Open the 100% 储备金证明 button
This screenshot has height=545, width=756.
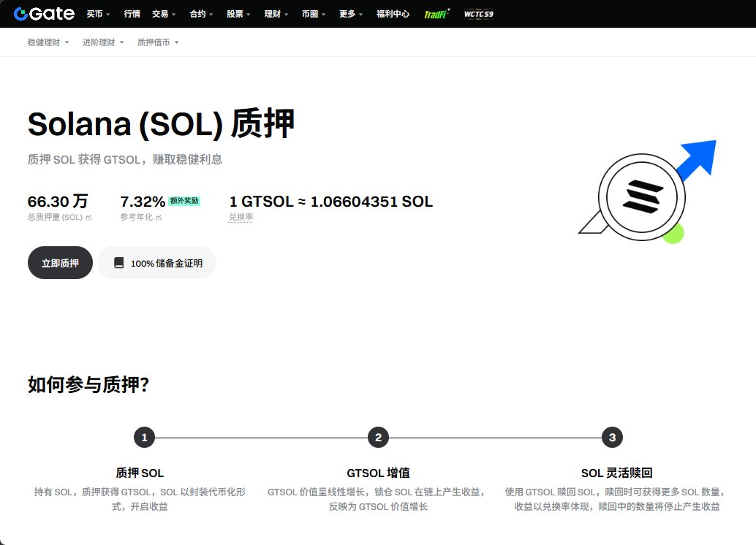pos(157,262)
